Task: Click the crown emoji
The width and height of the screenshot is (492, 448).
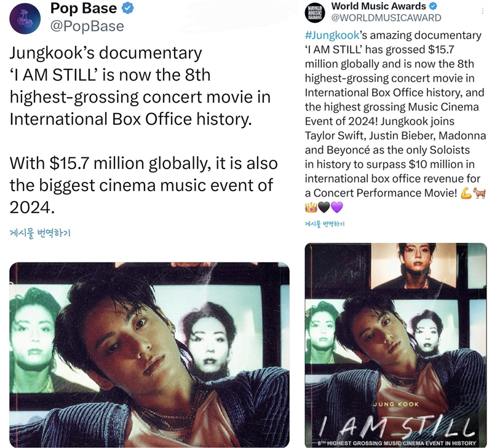Action: coord(311,207)
